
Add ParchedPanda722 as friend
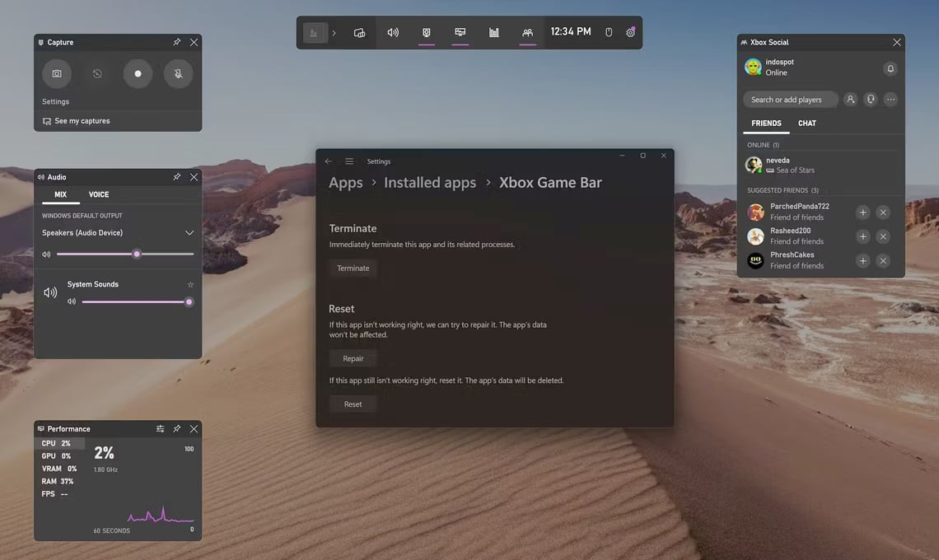tap(863, 212)
